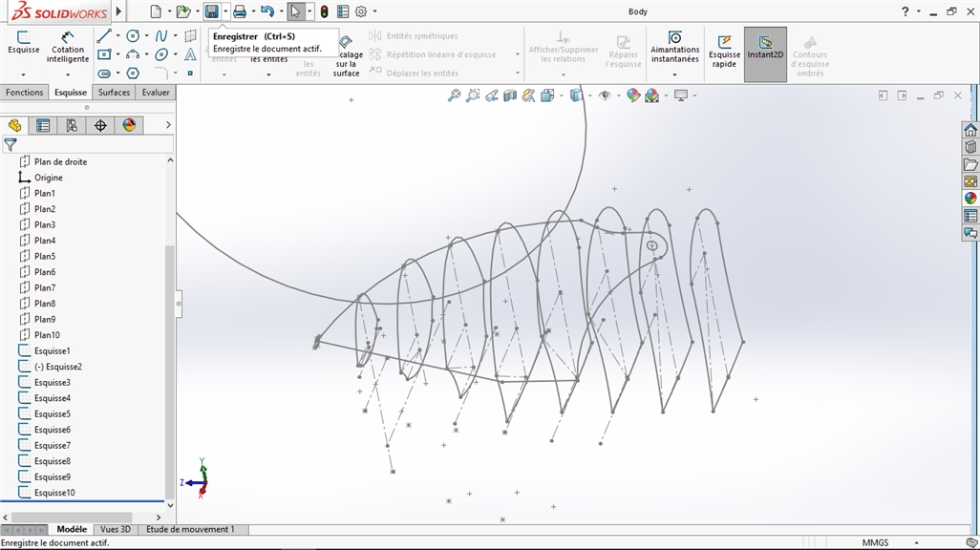The width and height of the screenshot is (980, 550).
Task: Click the feature tree scroll down arrow
Action: click(x=170, y=505)
